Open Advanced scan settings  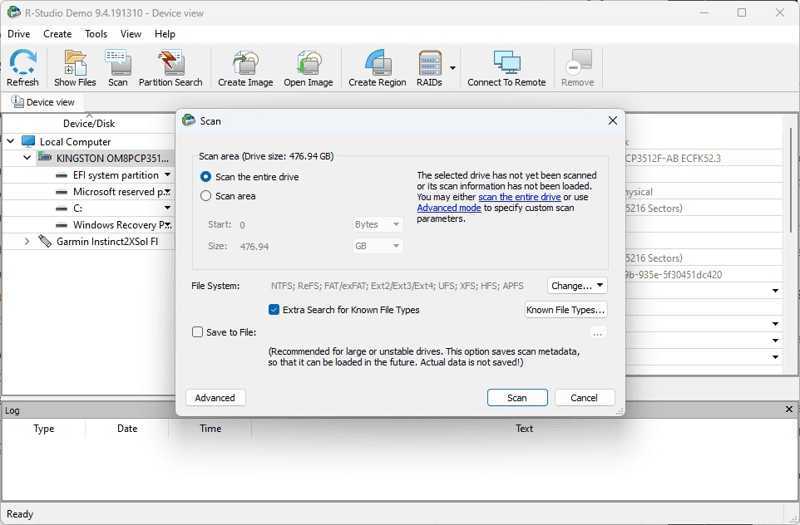coord(215,397)
